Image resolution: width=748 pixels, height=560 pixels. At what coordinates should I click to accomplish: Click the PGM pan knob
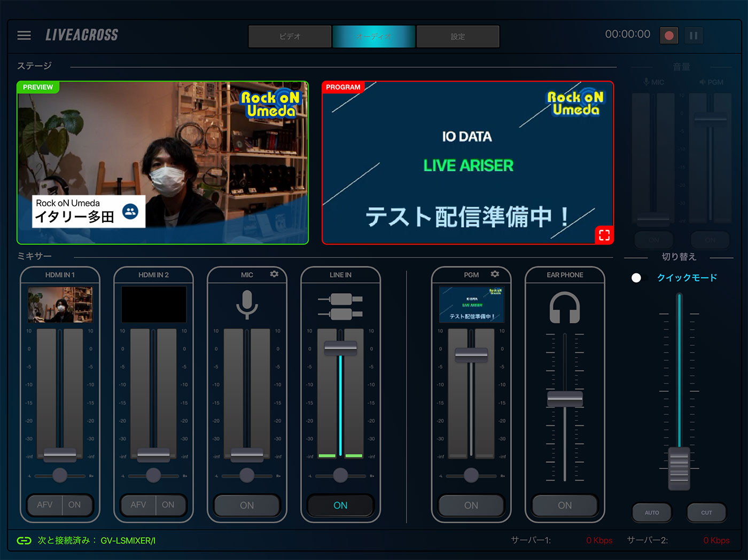[x=471, y=475]
